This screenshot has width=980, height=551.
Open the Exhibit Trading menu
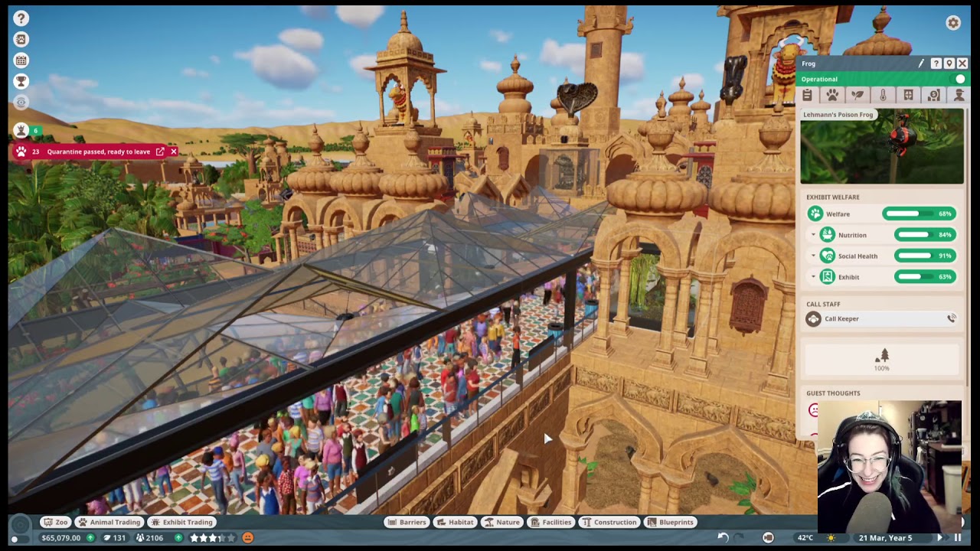pyautogui.click(x=182, y=522)
